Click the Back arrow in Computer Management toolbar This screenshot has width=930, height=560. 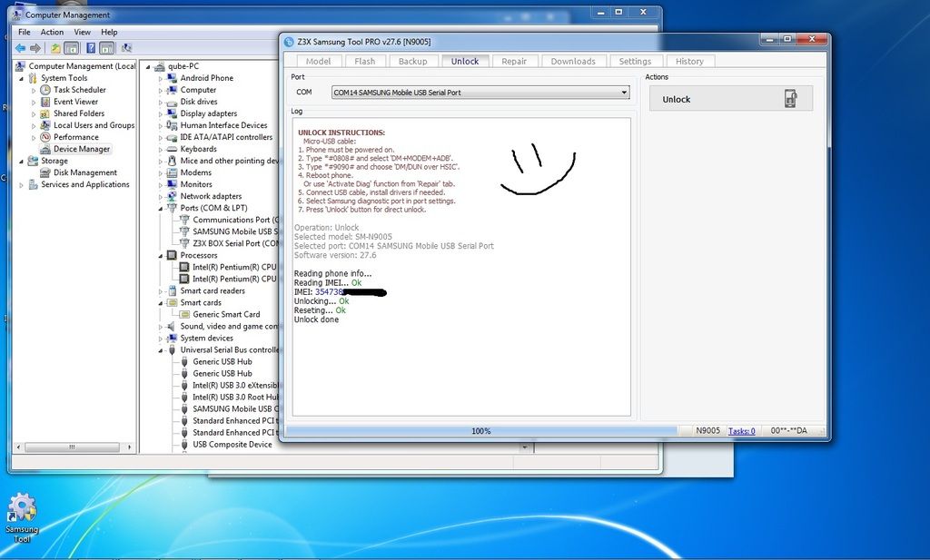[x=20, y=48]
